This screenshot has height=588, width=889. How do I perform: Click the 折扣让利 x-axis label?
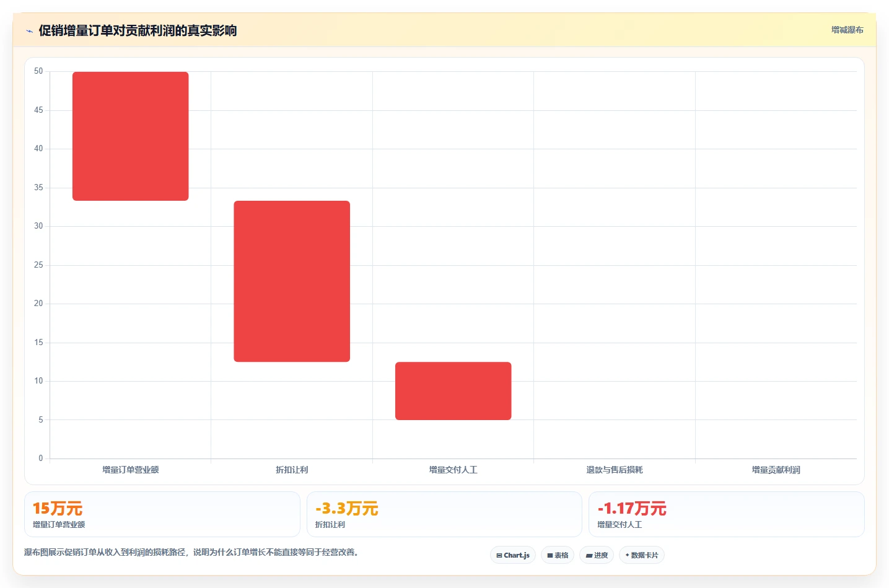click(x=292, y=470)
